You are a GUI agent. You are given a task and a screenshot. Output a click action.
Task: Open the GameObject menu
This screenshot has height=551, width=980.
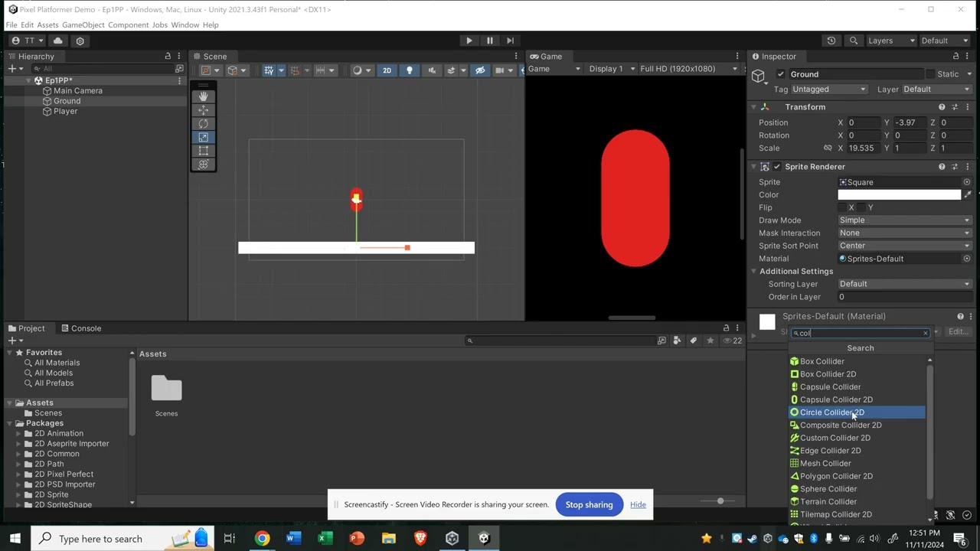coord(83,25)
